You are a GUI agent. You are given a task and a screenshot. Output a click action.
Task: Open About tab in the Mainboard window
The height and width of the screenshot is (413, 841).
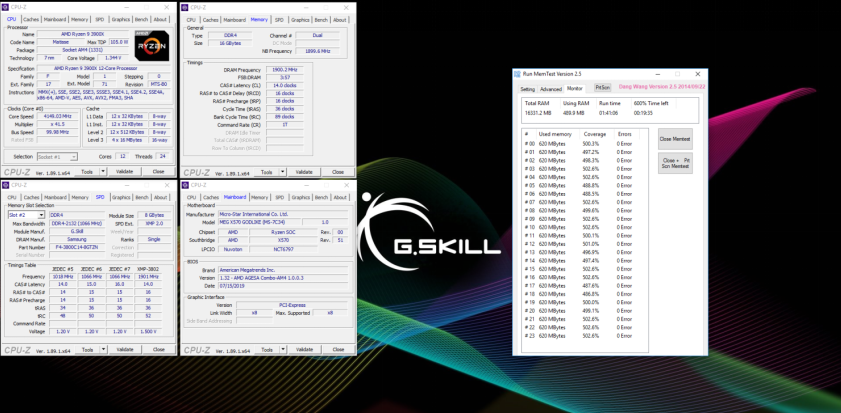point(341,197)
